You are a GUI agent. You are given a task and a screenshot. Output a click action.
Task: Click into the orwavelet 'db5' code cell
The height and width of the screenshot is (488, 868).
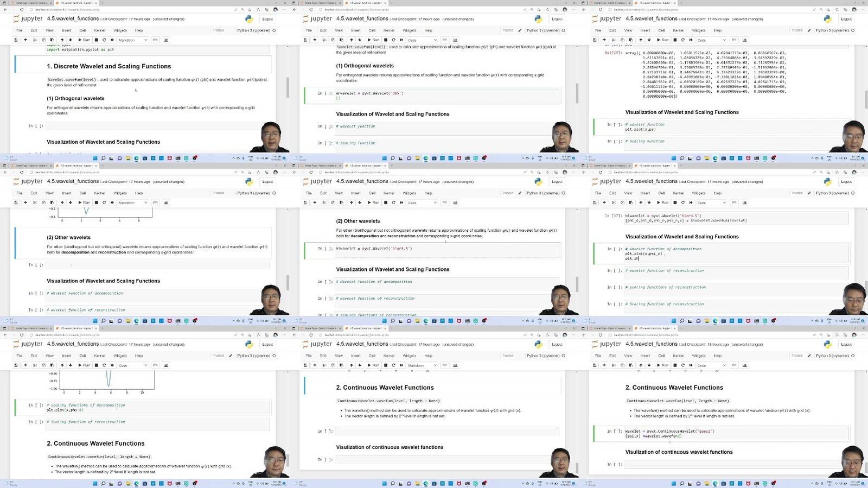[447, 96]
